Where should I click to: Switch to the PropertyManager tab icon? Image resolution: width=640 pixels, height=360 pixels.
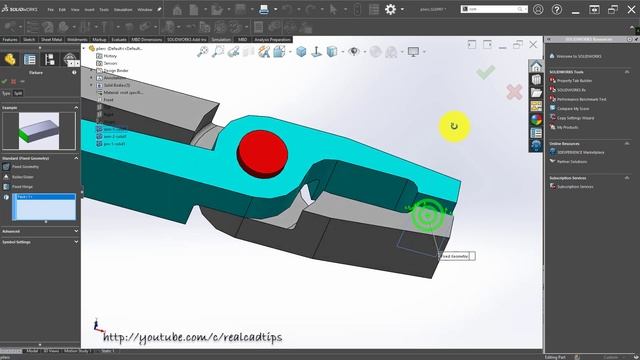(x=30, y=60)
